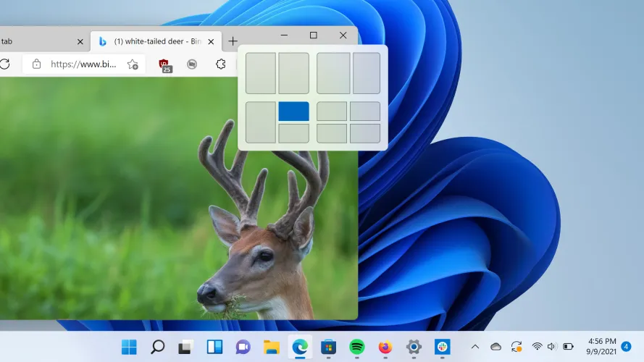Snap window to left half in first layout
Image resolution: width=644 pixels, height=362 pixels.
[x=260, y=73]
